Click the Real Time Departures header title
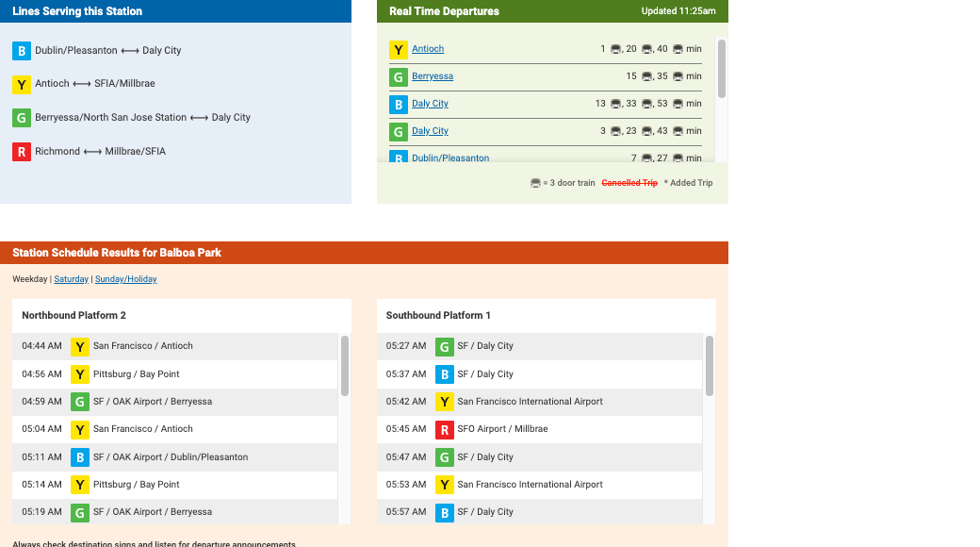980x547 pixels. click(x=444, y=11)
